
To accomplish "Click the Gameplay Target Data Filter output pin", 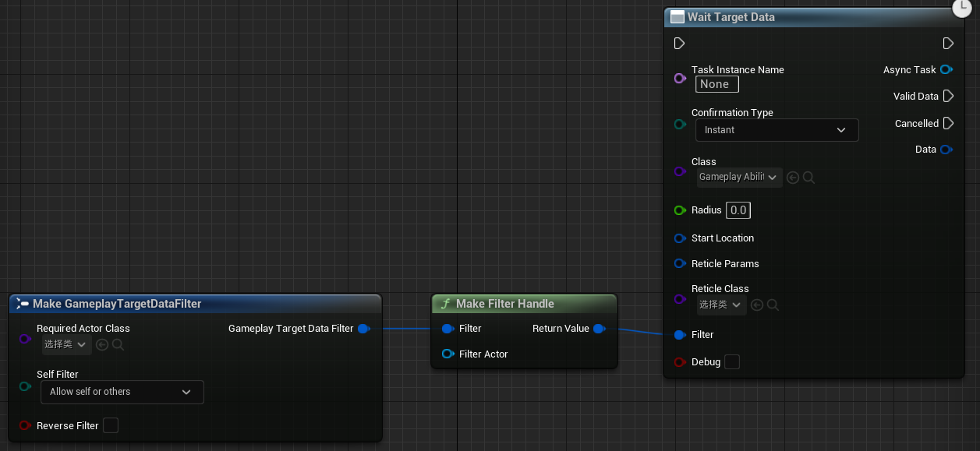I will tap(363, 329).
